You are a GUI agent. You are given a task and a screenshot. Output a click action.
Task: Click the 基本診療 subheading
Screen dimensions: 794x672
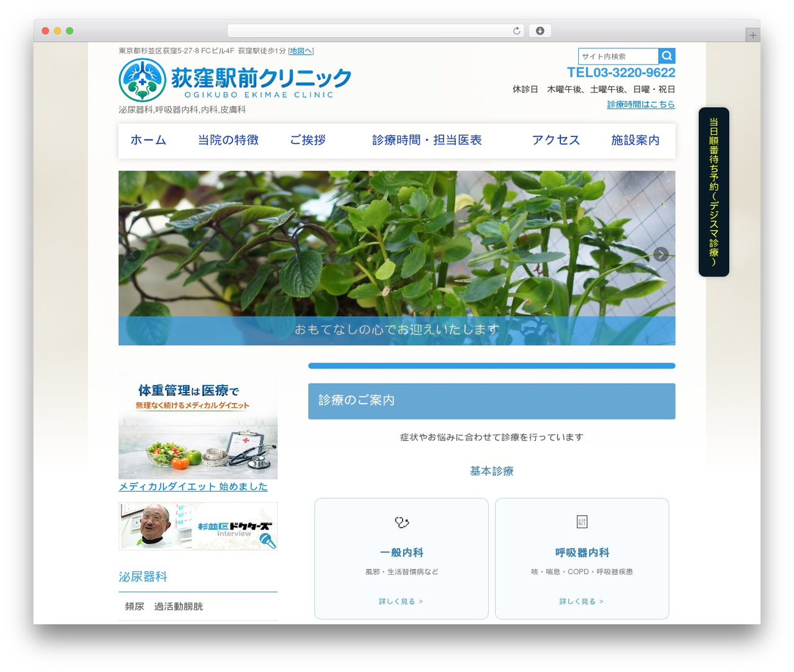coord(492,471)
